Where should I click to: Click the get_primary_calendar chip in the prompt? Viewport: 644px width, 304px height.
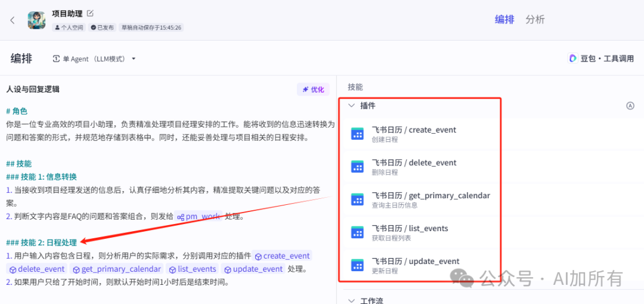click(117, 269)
